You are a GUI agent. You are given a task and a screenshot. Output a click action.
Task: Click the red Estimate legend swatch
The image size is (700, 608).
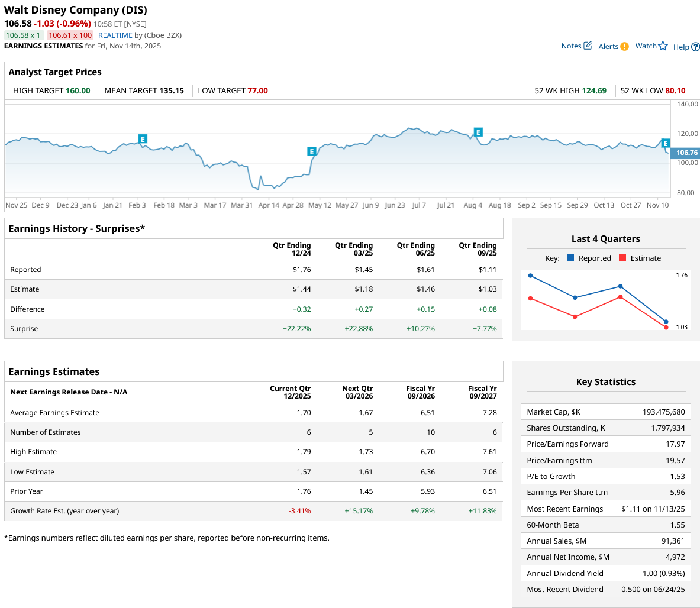622,258
